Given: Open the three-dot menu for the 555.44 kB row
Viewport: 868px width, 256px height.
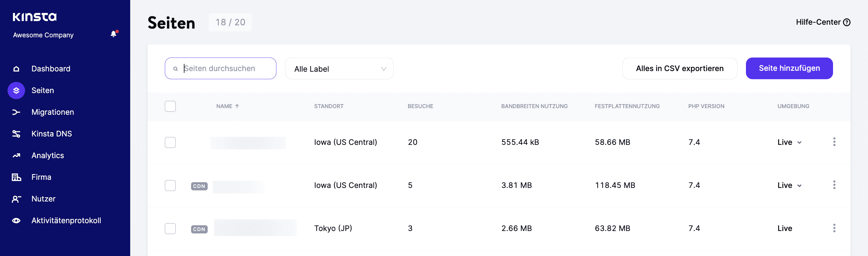Looking at the screenshot, I should coord(834,142).
